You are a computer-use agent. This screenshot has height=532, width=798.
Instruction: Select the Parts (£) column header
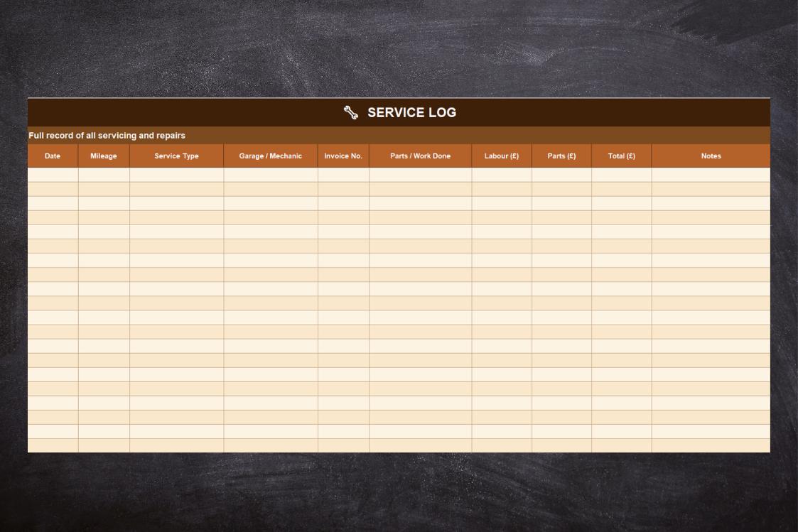pyautogui.click(x=562, y=156)
